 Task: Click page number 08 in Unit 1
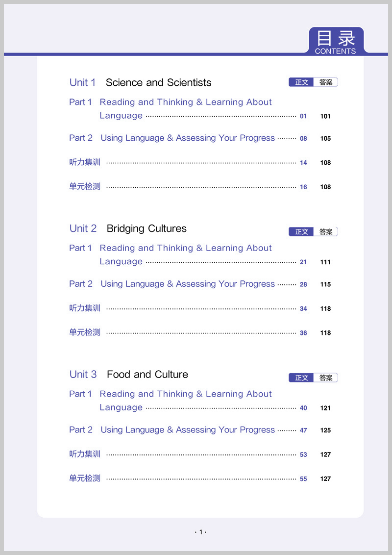point(303,138)
